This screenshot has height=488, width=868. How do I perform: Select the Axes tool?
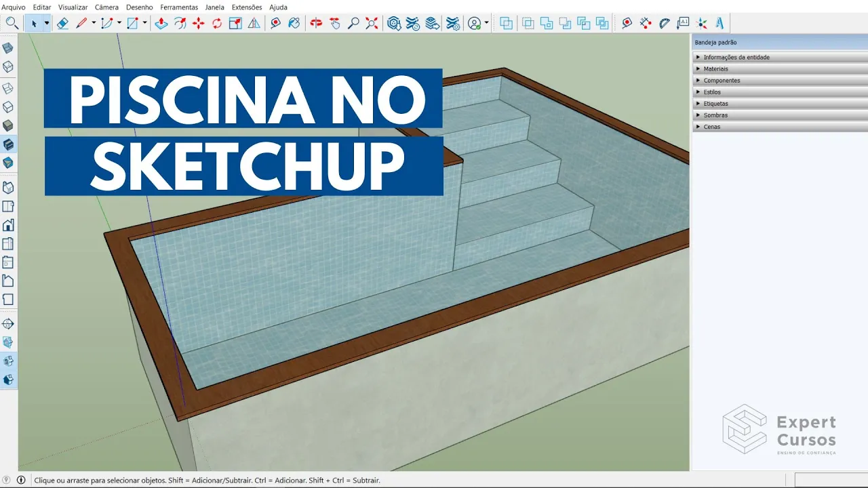[x=702, y=23]
